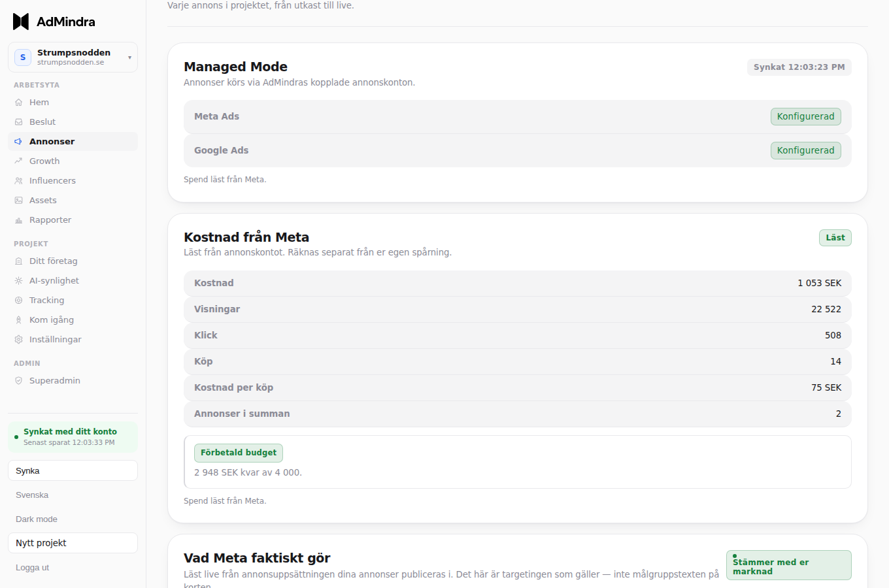
Task: Click the Superadmin shield icon
Action: pyautogui.click(x=18, y=381)
